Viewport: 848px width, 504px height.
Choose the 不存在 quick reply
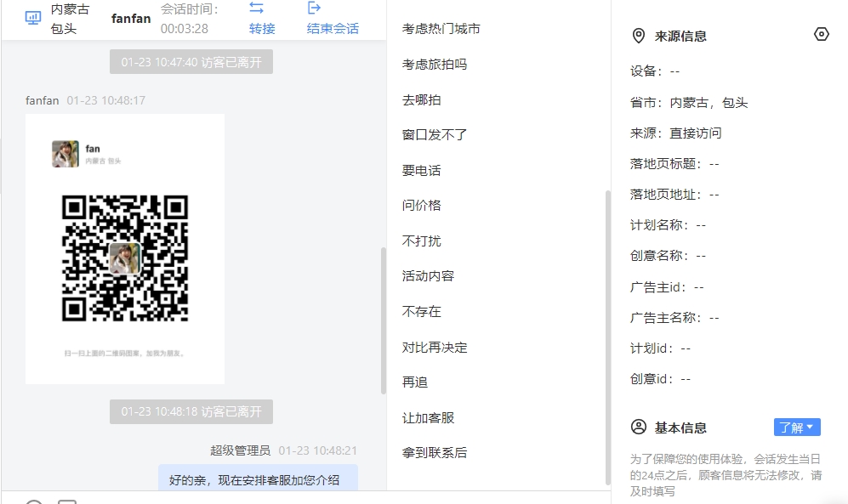[x=421, y=312]
